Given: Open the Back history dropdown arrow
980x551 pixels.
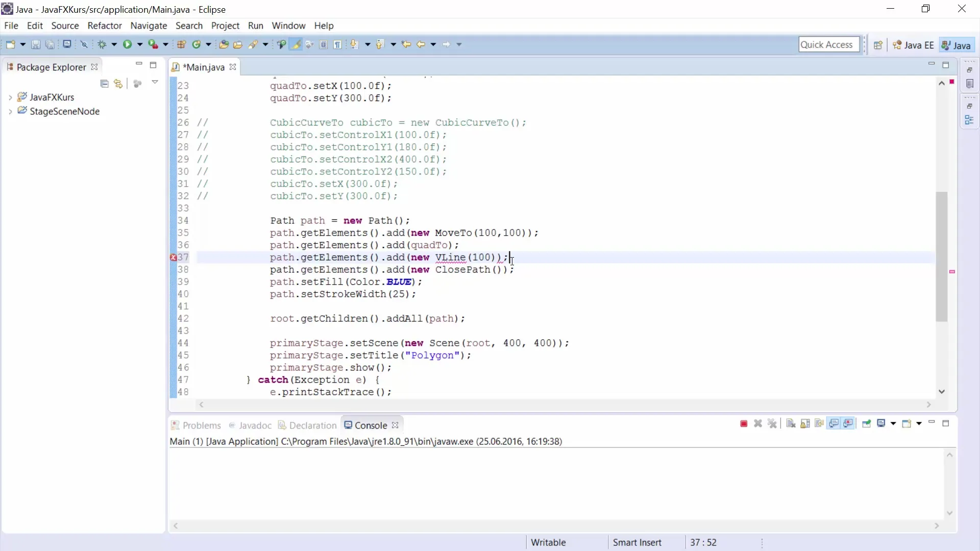Looking at the screenshot, I should coord(433,44).
